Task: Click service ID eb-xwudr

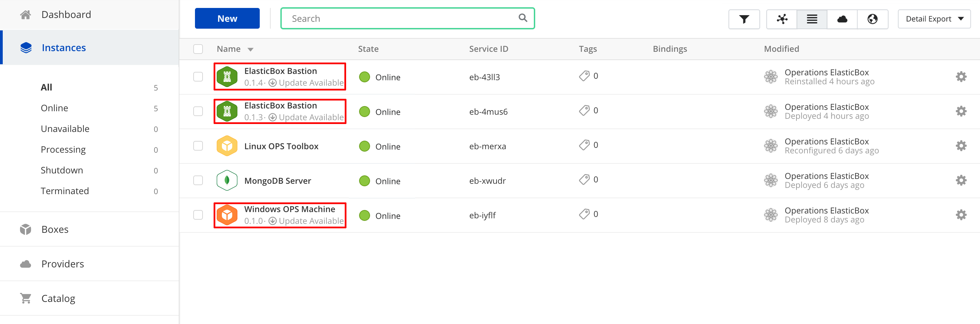Action: tap(487, 181)
